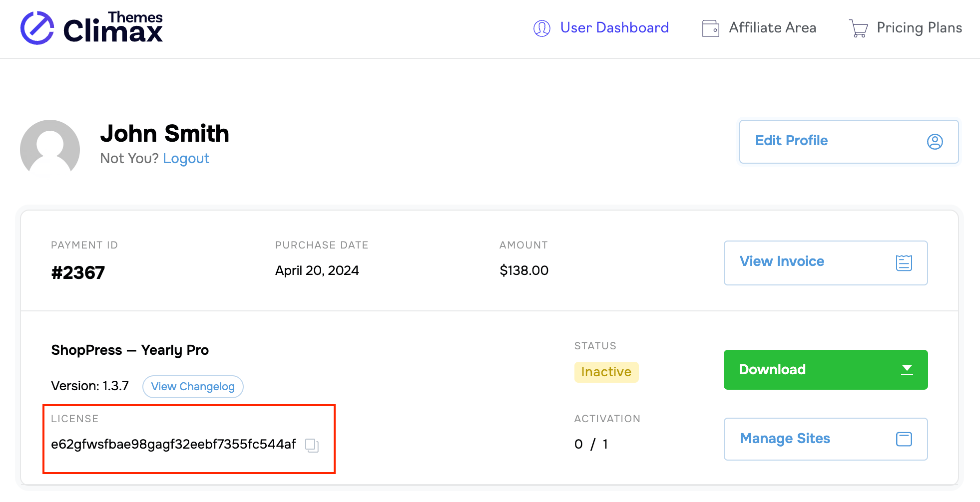Open Manage Sites button text
980x502 pixels.
click(785, 439)
